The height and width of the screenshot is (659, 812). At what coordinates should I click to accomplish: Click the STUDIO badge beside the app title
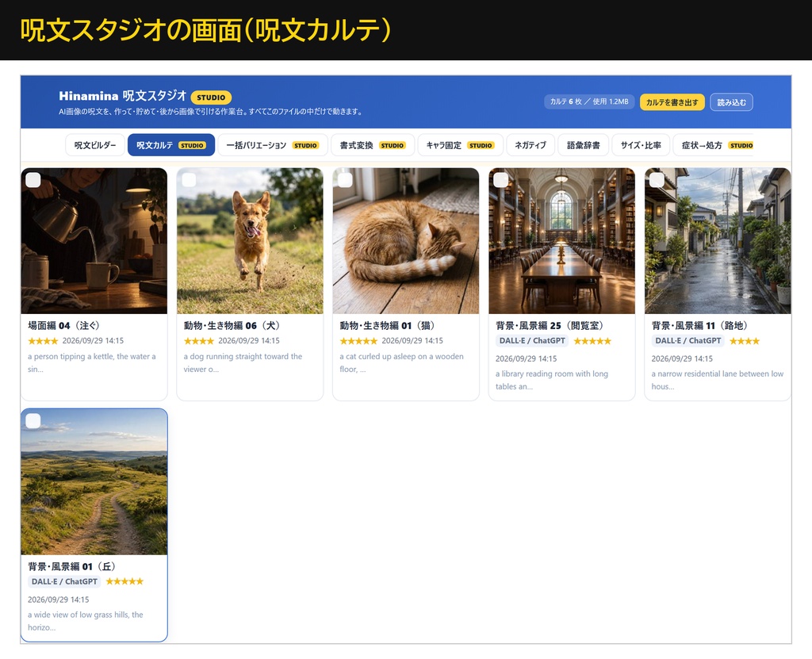click(211, 98)
